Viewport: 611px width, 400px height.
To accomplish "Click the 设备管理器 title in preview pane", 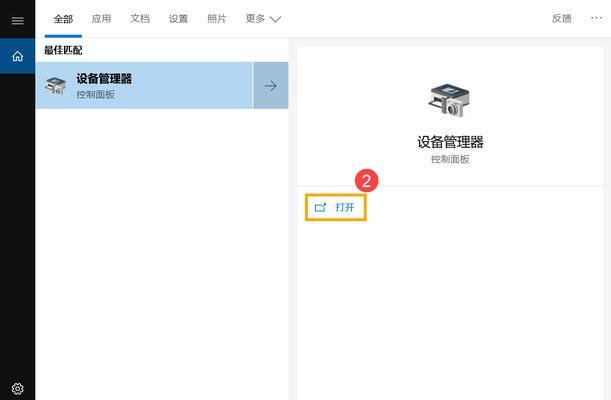I will pos(450,142).
